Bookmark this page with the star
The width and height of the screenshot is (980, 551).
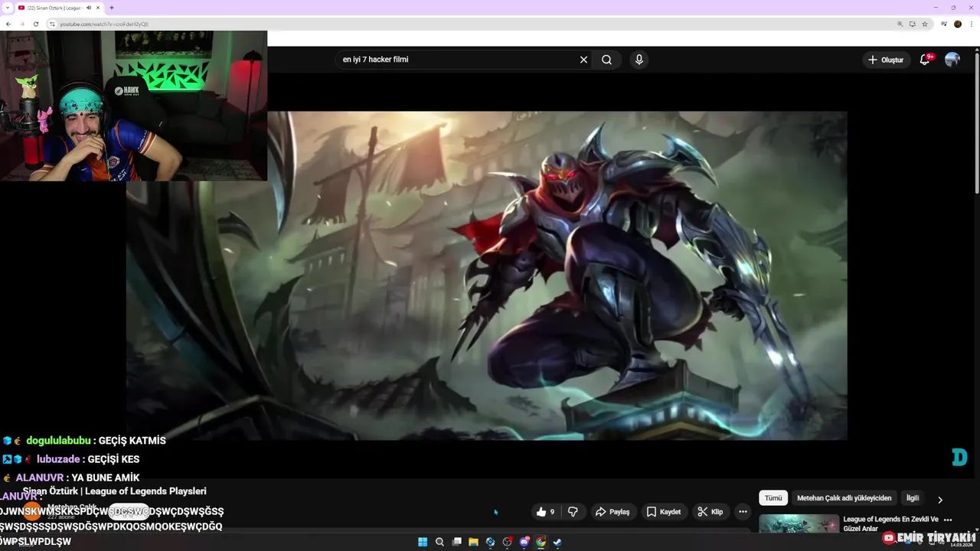pos(925,24)
